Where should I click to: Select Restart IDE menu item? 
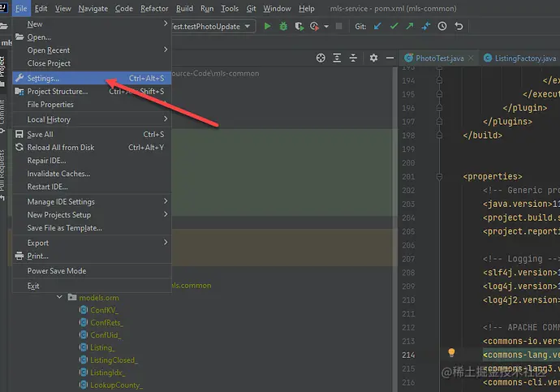pyautogui.click(x=93, y=187)
